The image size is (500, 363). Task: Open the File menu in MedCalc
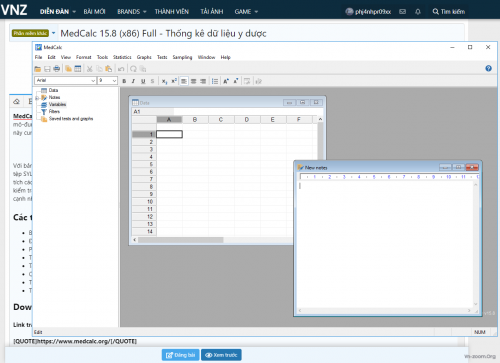39,57
